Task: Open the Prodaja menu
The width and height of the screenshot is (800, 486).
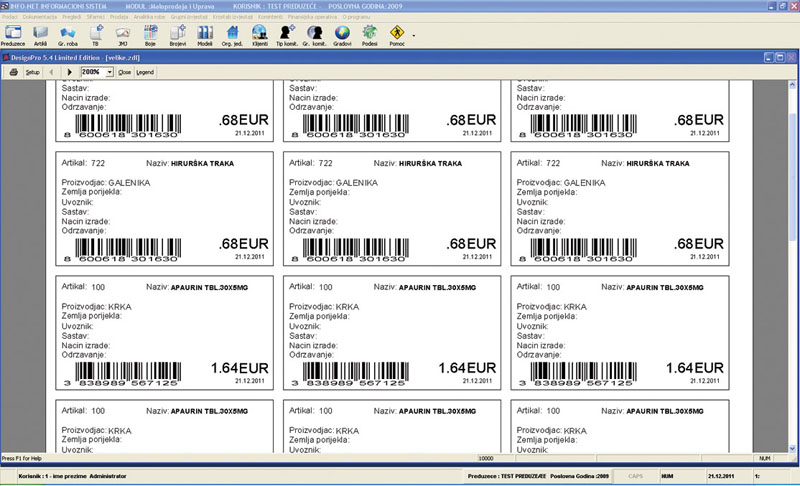Action: coord(119,17)
